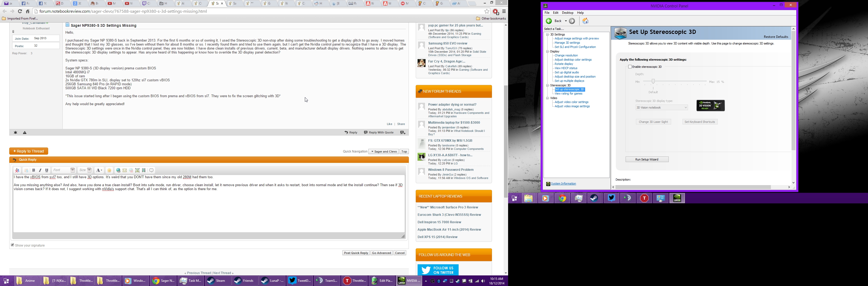868x286 pixels.
Task: Click the report post warning icon
Action: click(x=25, y=133)
